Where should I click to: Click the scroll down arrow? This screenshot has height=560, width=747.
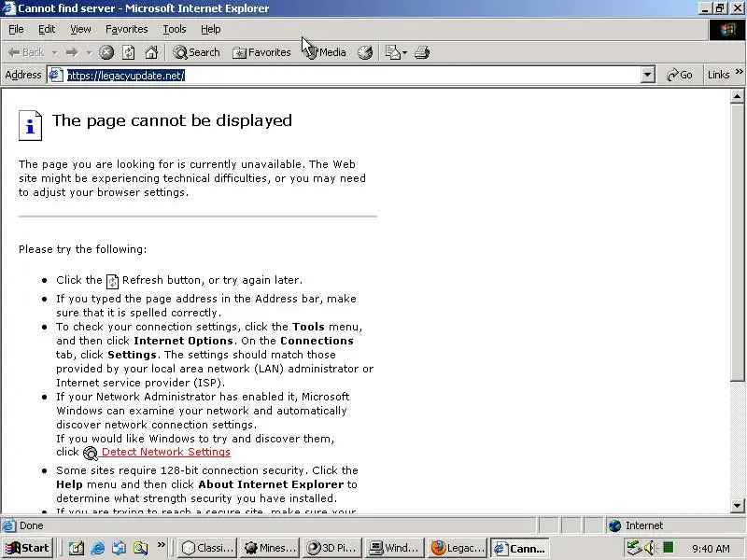coord(737,505)
